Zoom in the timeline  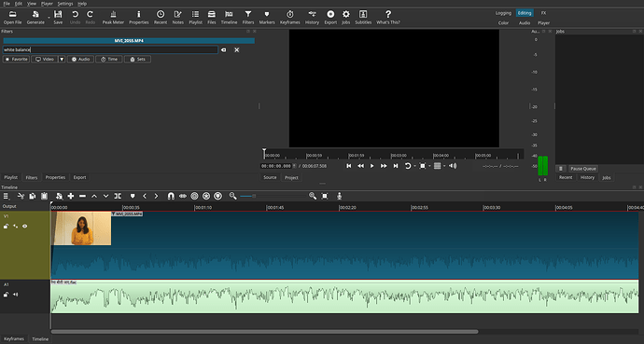[313, 197]
